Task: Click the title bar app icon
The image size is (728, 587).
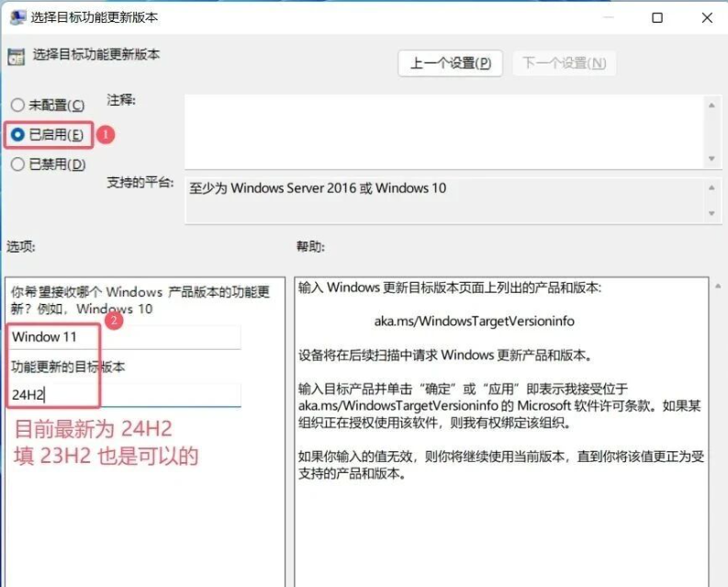Action: (17, 17)
